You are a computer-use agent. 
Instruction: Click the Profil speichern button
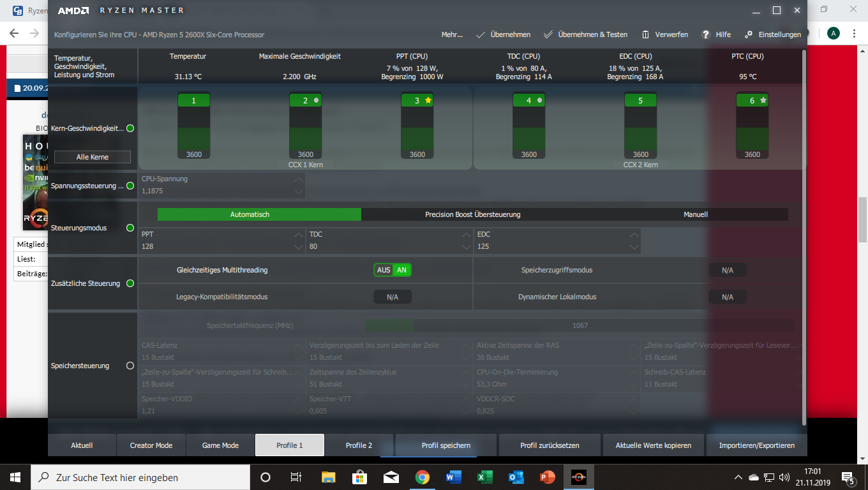[446, 445]
